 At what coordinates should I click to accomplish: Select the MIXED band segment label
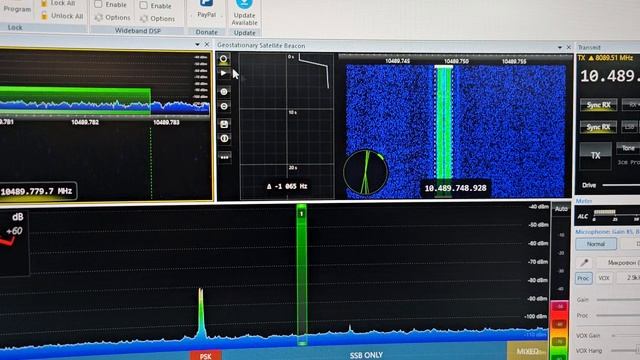tap(528, 351)
